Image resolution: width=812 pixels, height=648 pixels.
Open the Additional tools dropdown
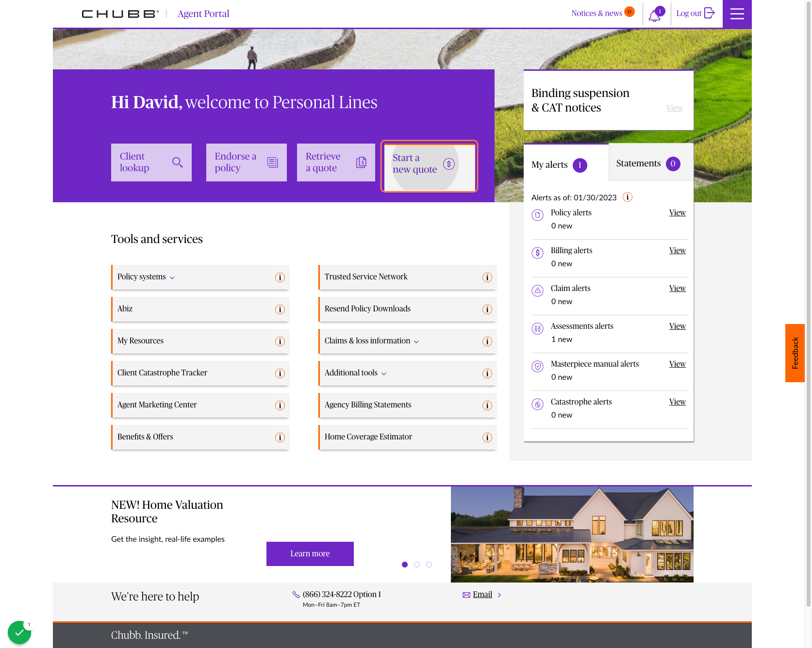point(383,373)
